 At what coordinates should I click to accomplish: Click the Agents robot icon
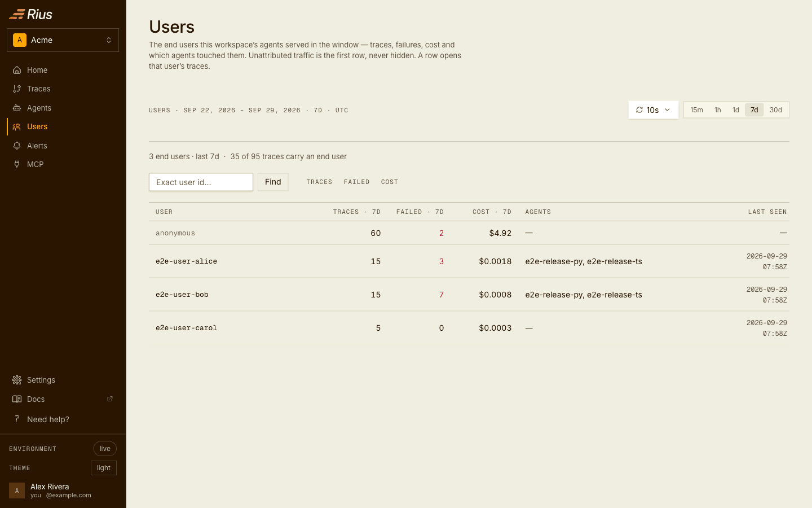(17, 108)
